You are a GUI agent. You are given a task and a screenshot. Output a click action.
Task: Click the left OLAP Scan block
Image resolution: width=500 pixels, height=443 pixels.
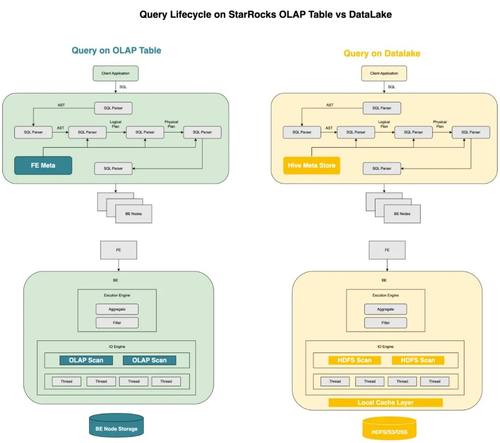pos(86,360)
